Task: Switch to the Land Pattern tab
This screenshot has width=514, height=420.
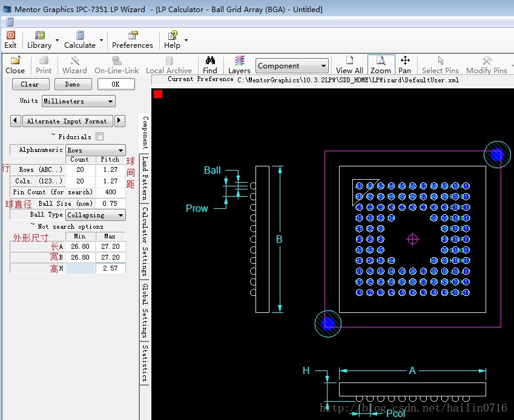Action: pos(145,178)
